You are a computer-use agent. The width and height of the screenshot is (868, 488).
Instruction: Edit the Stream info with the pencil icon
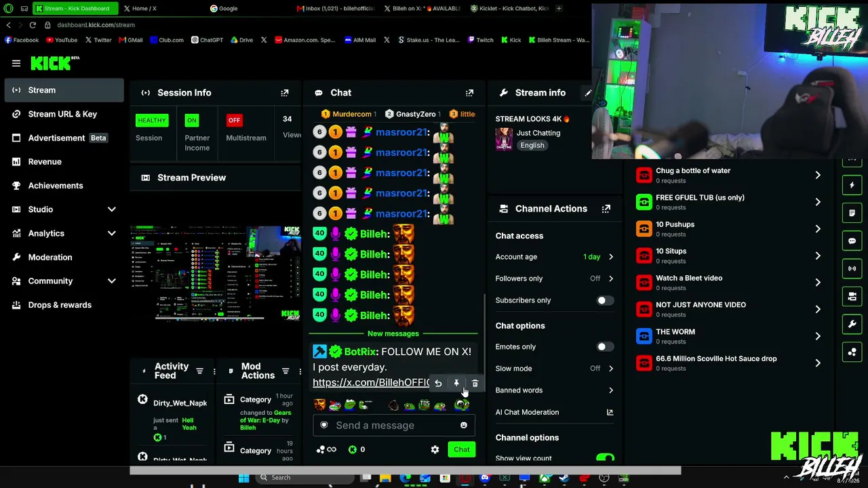click(588, 93)
